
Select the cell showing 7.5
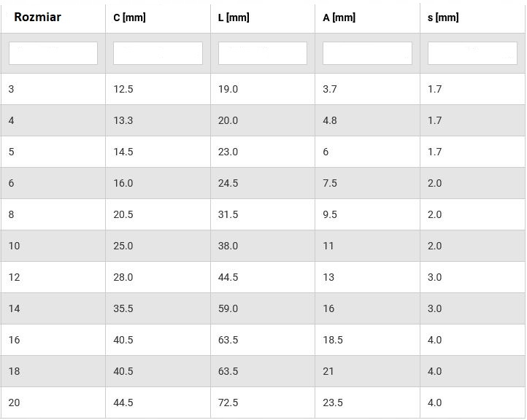click(330, 183)
